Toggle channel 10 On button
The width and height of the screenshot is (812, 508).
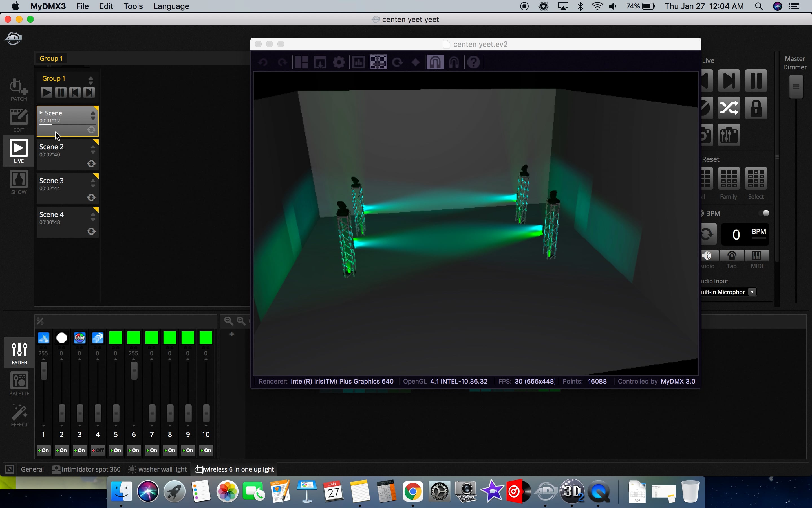tap(206, 450)
